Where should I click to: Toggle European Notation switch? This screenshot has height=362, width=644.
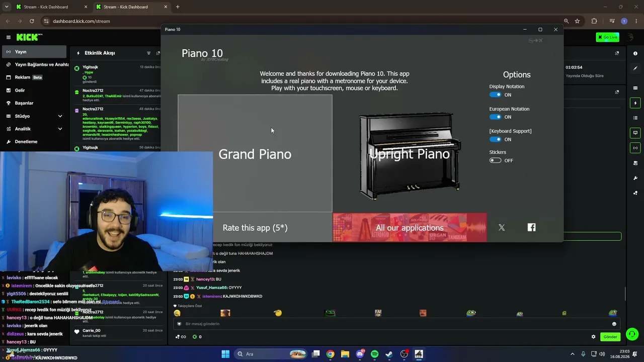495,117
